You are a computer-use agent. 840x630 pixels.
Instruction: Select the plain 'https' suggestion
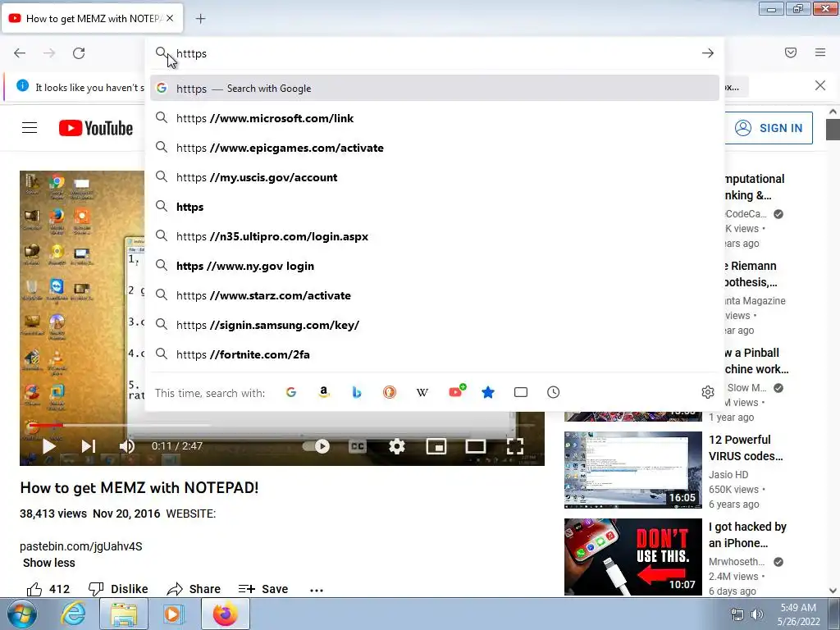coord(435,207)
